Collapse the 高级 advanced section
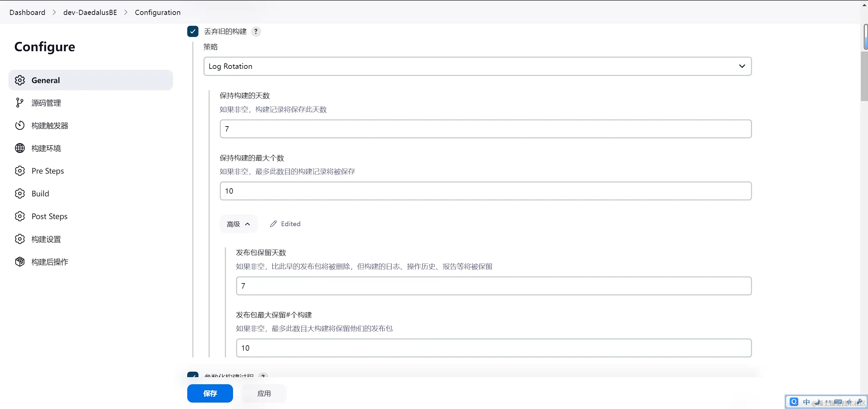The height and width of the screenshot is (409, 868). (238, 224)
